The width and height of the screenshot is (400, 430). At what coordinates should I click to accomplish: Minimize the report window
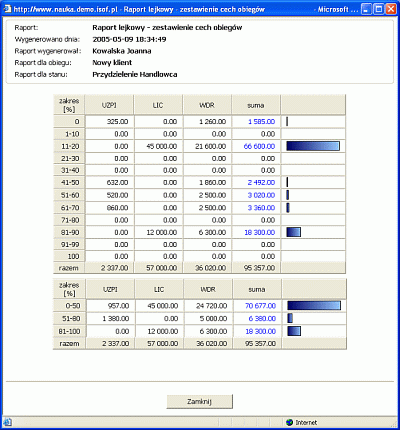coord(367,9)
